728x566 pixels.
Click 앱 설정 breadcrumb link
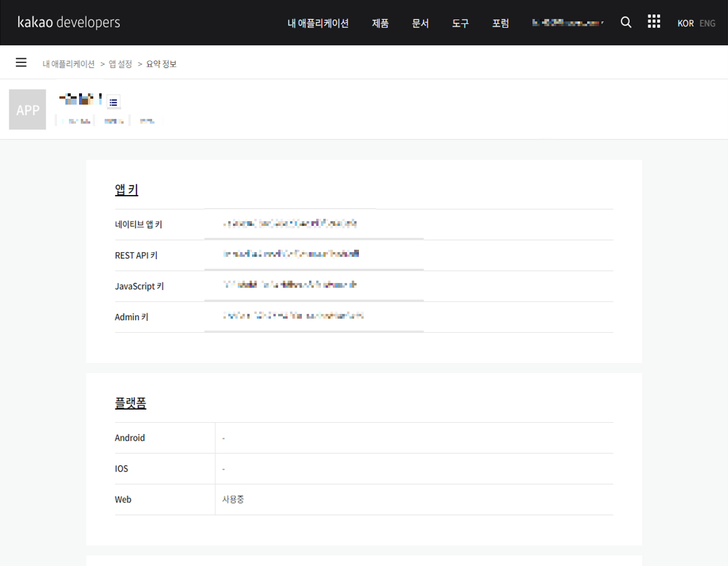point(121,64)
